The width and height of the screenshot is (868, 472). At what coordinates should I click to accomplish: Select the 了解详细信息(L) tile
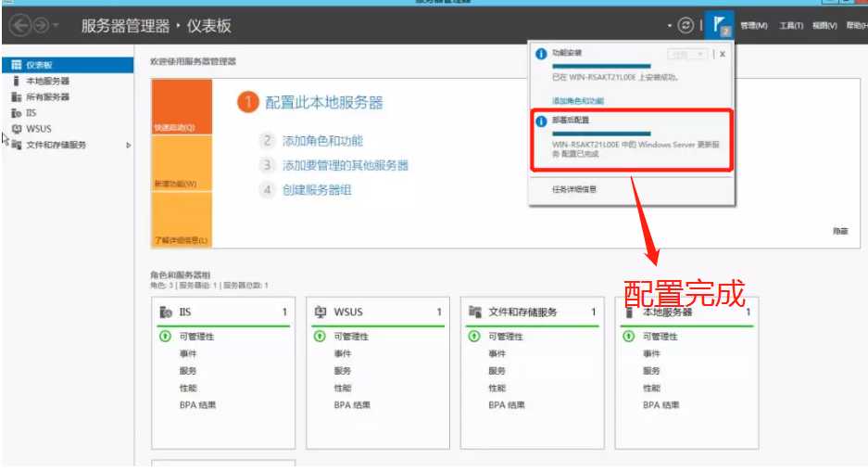tap(182, 220)
